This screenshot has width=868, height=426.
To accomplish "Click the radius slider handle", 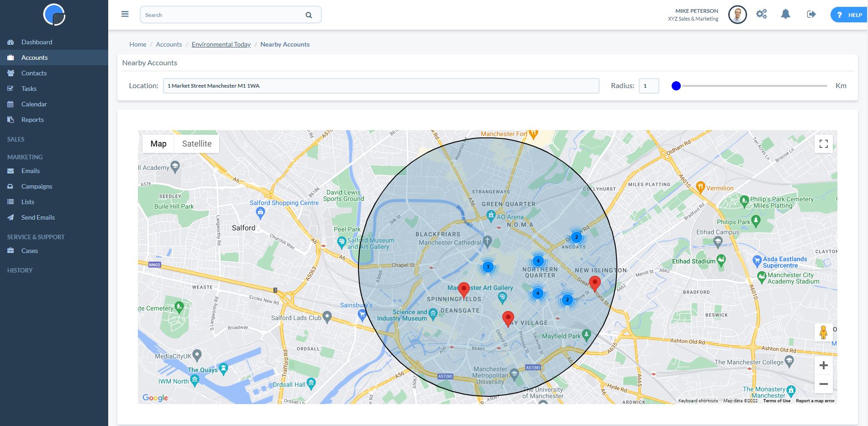I will (x=676, y=86).
